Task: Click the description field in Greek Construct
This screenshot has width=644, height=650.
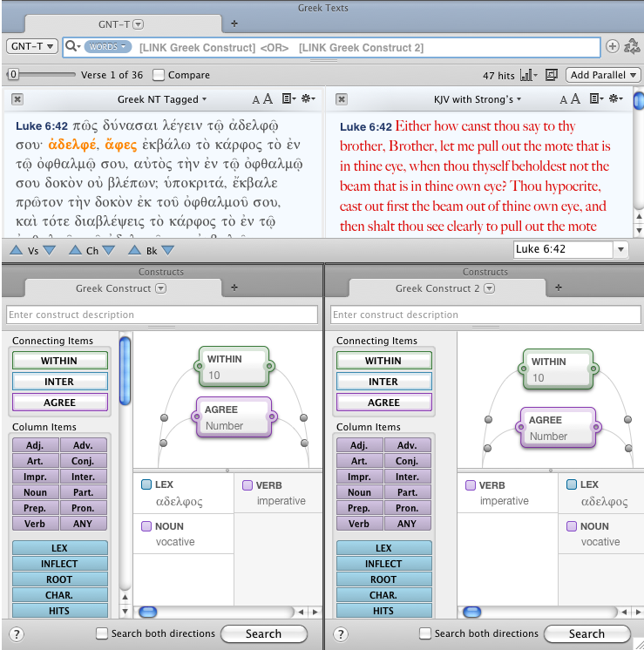Action: pyautogui.click(x=161, y=315)
